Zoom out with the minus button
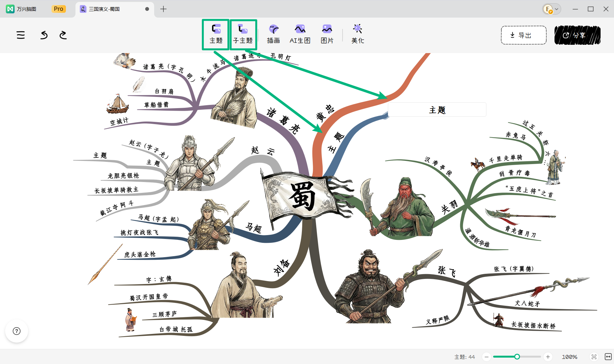This screenshot has width=614, height=364. (486, 357)
